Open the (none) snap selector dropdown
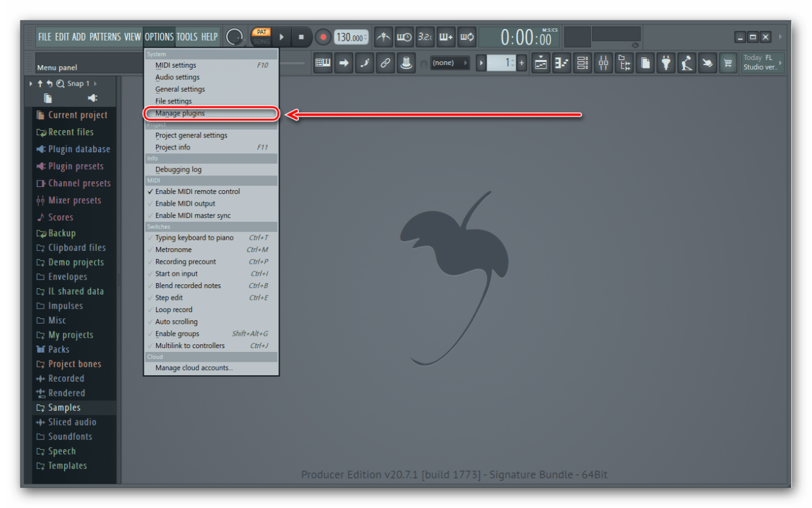 pyautogui.click(x=449, y=63)
